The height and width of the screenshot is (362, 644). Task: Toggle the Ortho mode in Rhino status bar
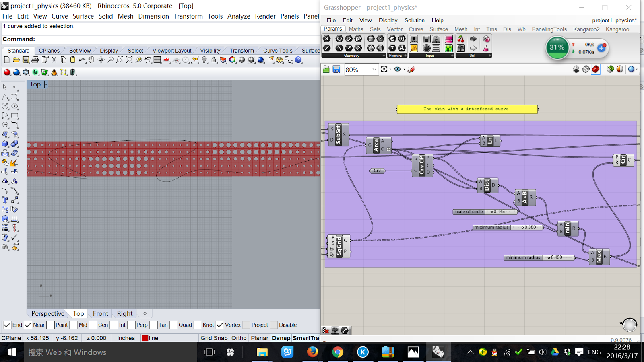pos(239,338)
